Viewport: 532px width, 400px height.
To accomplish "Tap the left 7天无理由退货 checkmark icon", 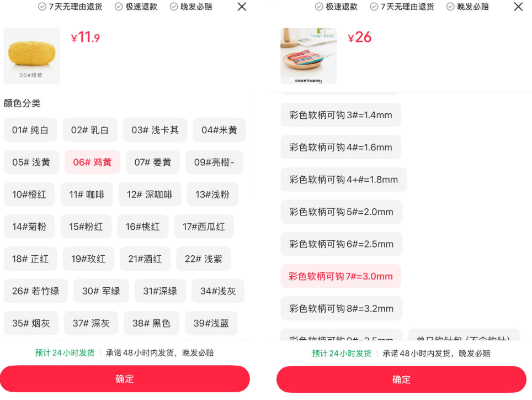I will coord(42,7).
